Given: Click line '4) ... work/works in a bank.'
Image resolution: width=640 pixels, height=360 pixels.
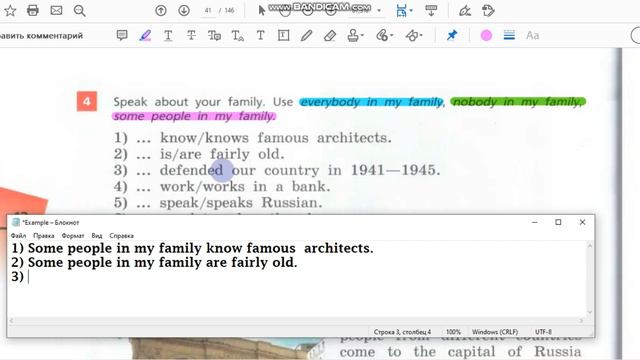Looking at the screenshot, I should point(222,187).
